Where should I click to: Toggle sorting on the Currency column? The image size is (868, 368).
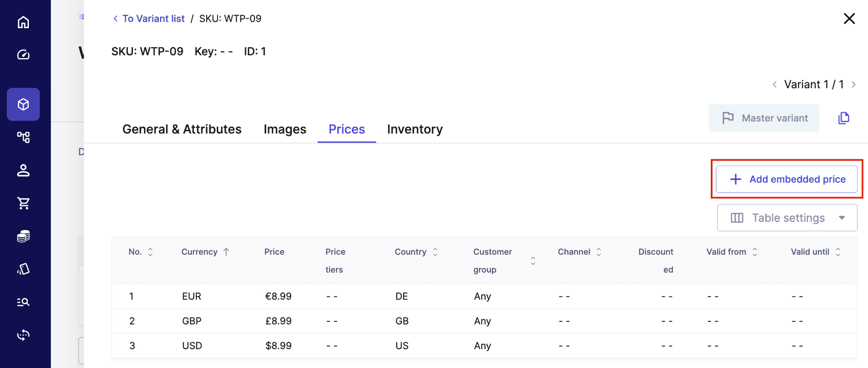click(x=225, y=251)
